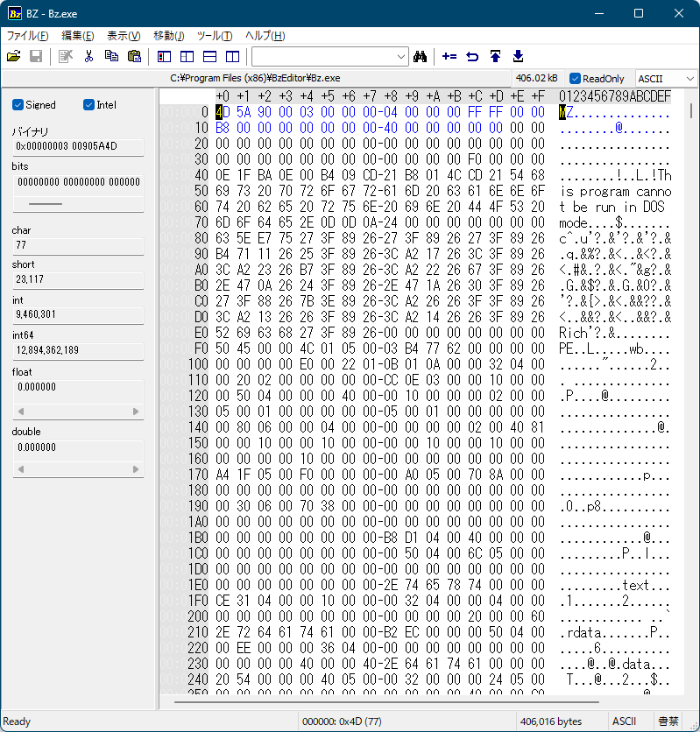Click the float field left scroll arrow
Image resolution: width=700 pixels, height=732 pixels.
tap(20, 412)
